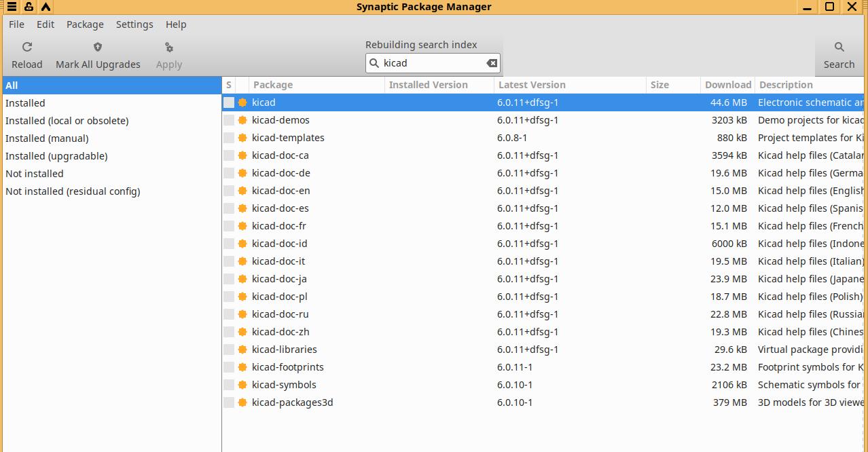This screenshot has height=452, width=868.
Task: Toggle the status checkbox for kicad-templates
Action: click(229, 138)
